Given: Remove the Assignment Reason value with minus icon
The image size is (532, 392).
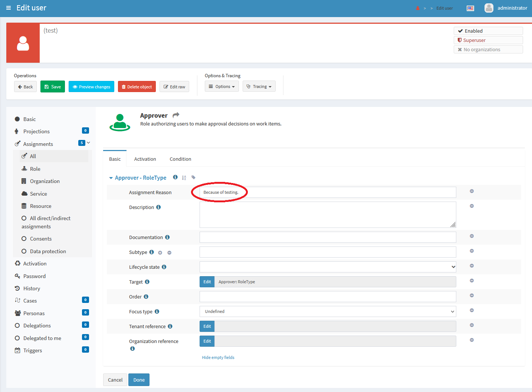Looking at the screenshot, I should pos(472,191).
